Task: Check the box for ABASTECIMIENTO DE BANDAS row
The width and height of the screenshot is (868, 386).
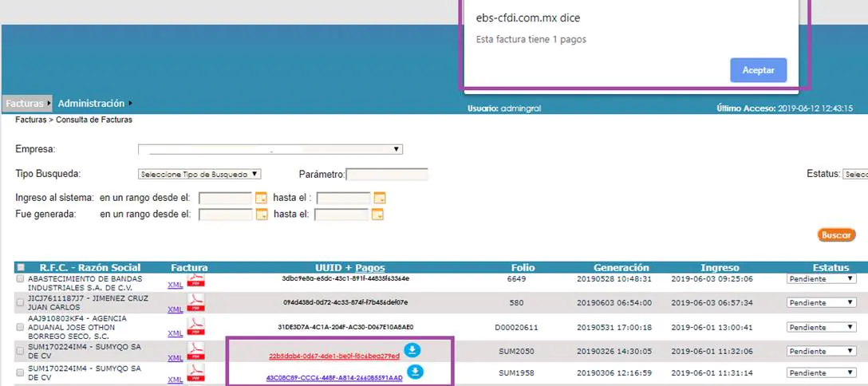Action: 21,279
